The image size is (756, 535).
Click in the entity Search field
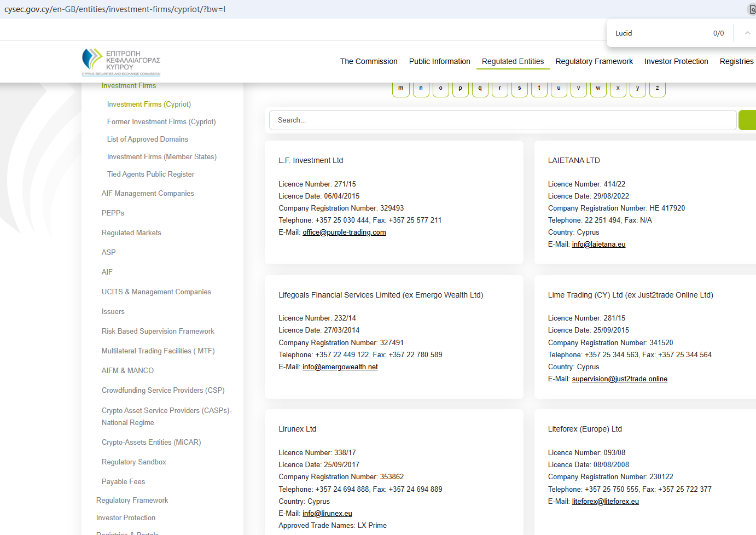[x=502, y=120]
